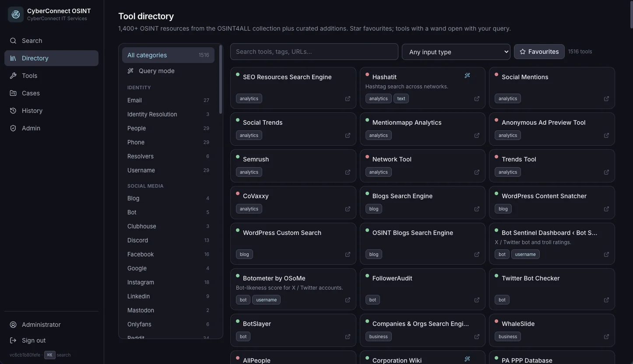Click the search tools input field

coord(314,52)
